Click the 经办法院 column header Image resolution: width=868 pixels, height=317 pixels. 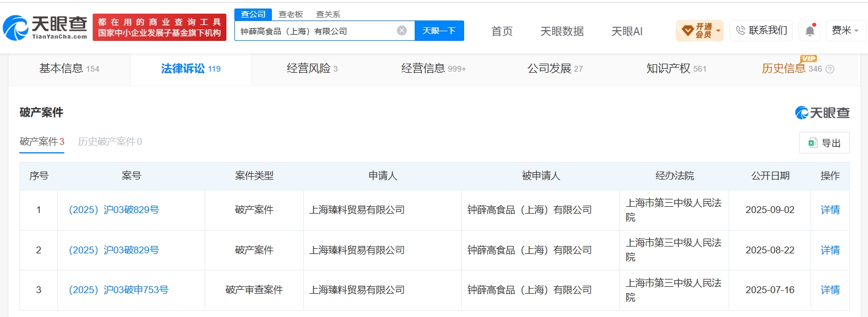[x=675, y=176]
